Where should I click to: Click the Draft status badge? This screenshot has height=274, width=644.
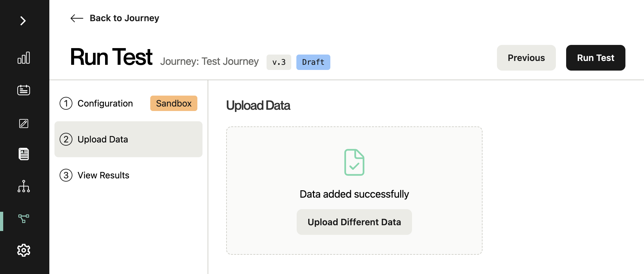tap(313, 62)
